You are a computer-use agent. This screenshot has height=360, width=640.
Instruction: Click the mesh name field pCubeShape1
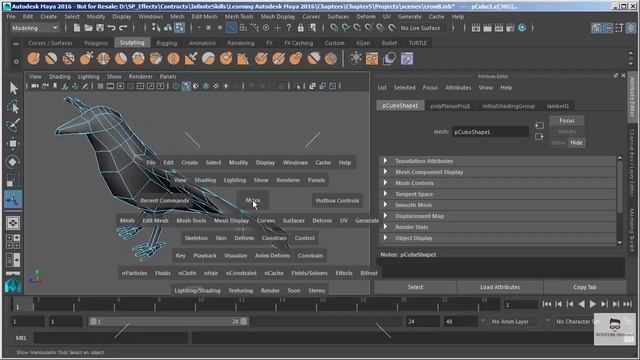(490, 132)
